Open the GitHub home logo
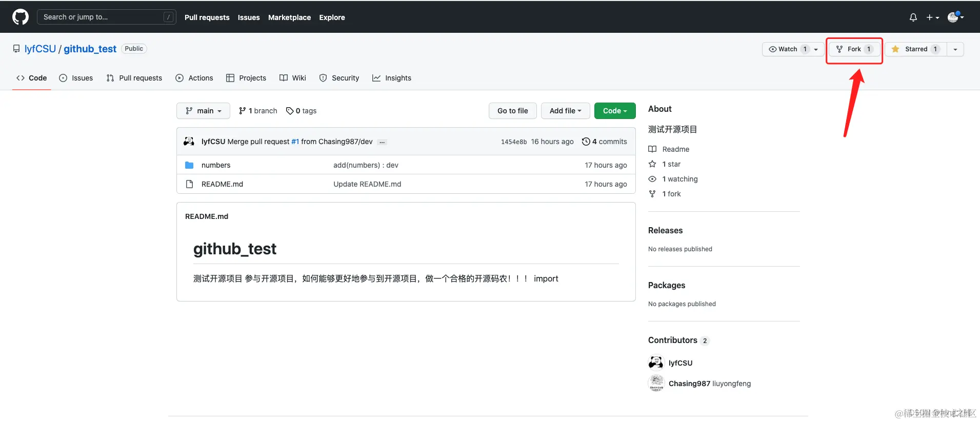This screenshot has width=980, height=422. (21, 17)
